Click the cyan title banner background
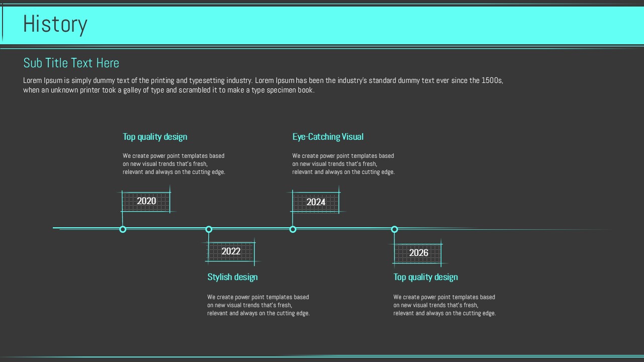 click(x=352, y=25)
